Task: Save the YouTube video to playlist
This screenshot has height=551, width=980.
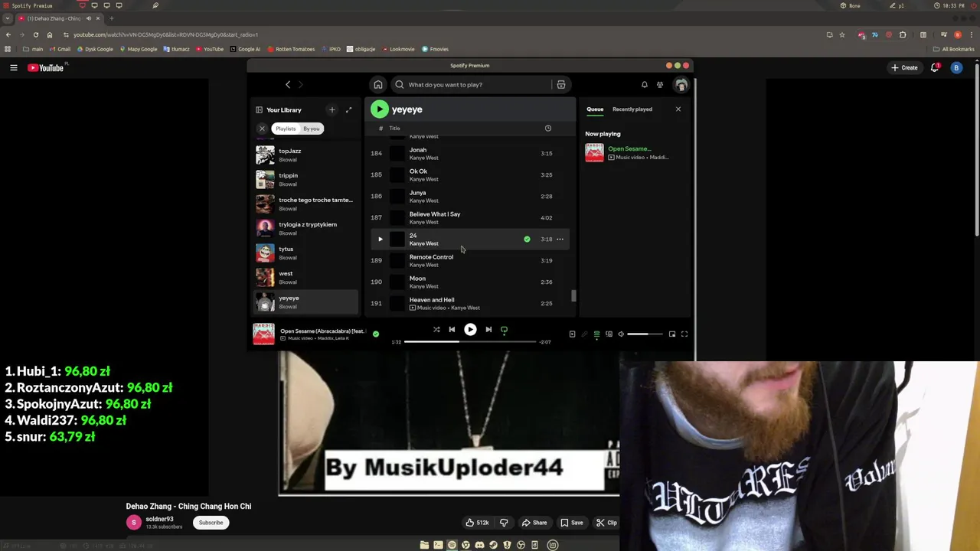Action: (x=572, y=523)
